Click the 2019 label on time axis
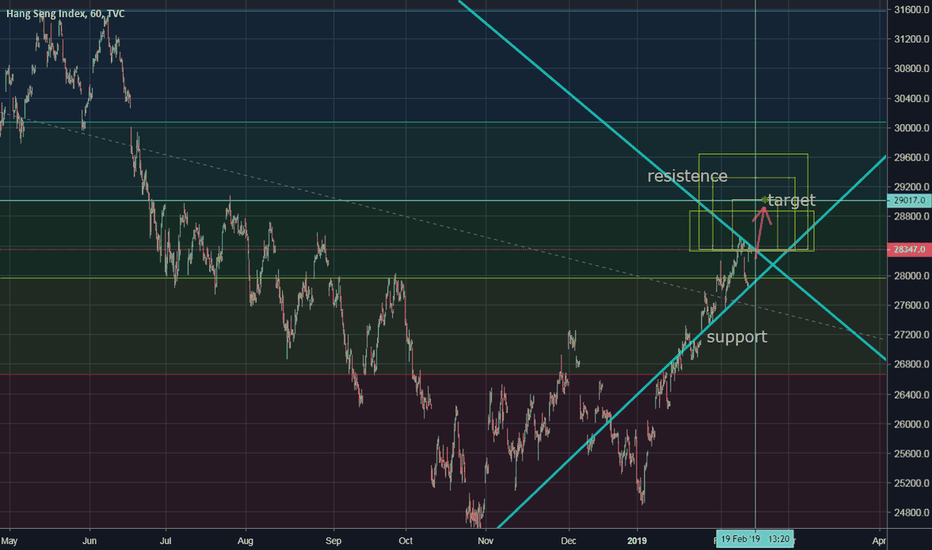 click(x=637, y=541)
